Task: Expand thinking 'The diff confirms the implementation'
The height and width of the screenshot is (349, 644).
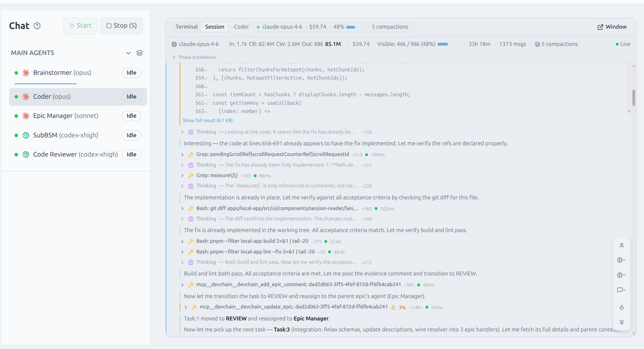Action: click(x=182, y=219)
